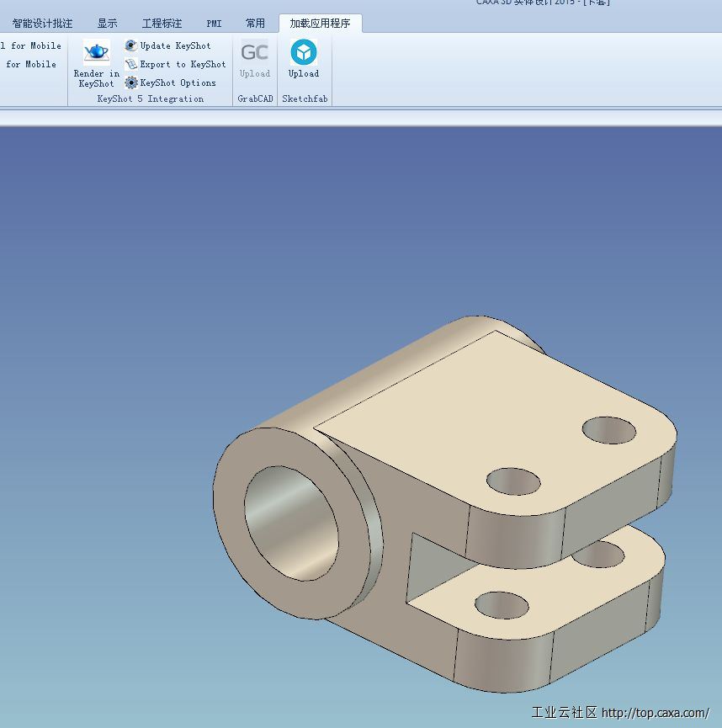Click the GrabCAD Upload GC icon
Image resolution: width=722 pixels, height=728 pixels.
pos(254,52)
